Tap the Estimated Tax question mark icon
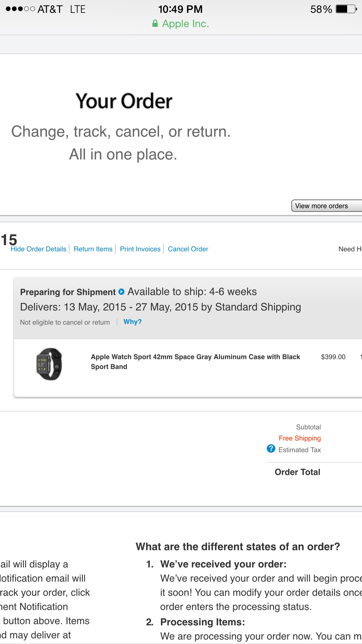Screen dimensions: 362x644 (271, 449)
